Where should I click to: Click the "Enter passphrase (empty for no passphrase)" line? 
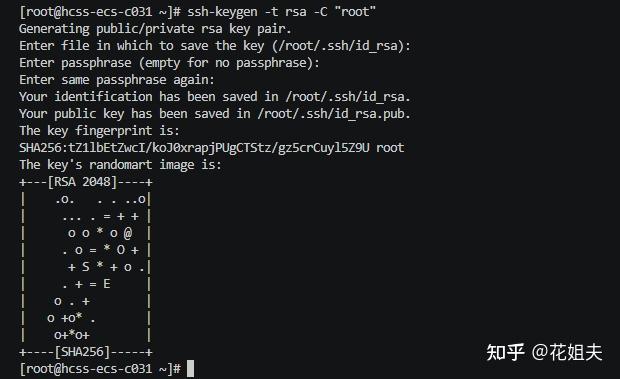point(169,63)
